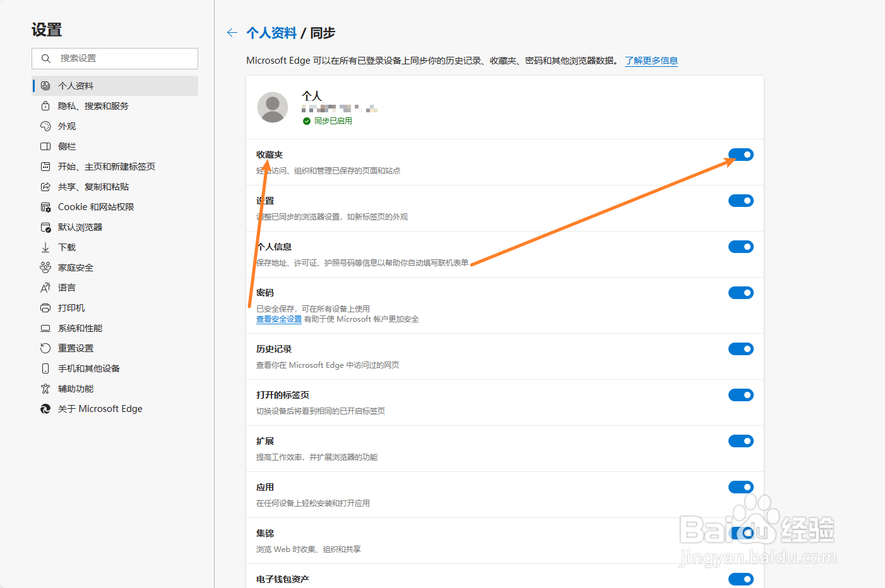Click the 打印机 printer icon
Viewport: 885px width, 588px height.
45,308
